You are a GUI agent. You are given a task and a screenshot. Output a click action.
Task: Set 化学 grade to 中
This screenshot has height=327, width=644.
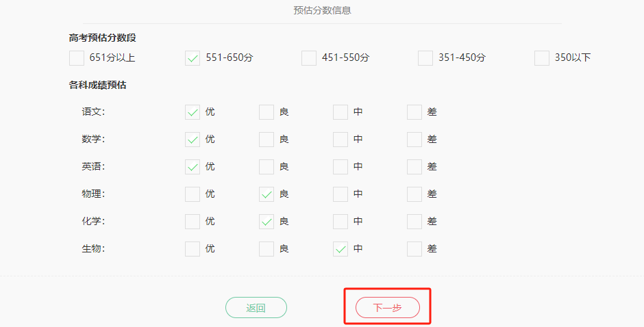click(340, 222)
